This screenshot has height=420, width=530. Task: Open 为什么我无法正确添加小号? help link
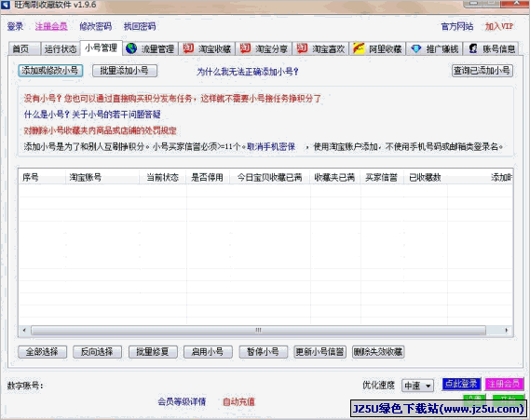(248, 72)
